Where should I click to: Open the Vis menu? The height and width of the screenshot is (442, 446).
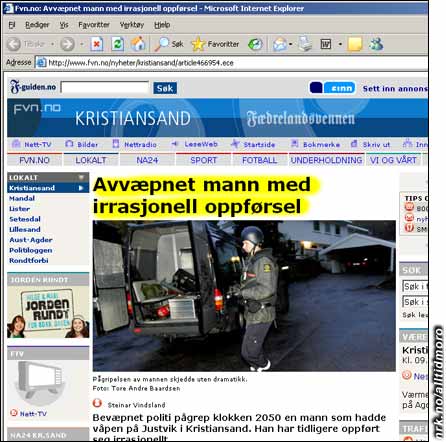tap(64, 25)
